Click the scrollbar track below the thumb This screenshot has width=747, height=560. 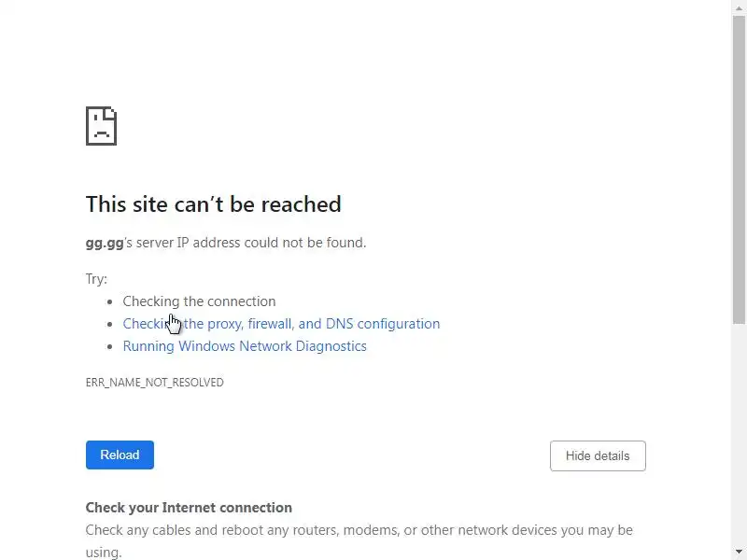tap(739, 433)
